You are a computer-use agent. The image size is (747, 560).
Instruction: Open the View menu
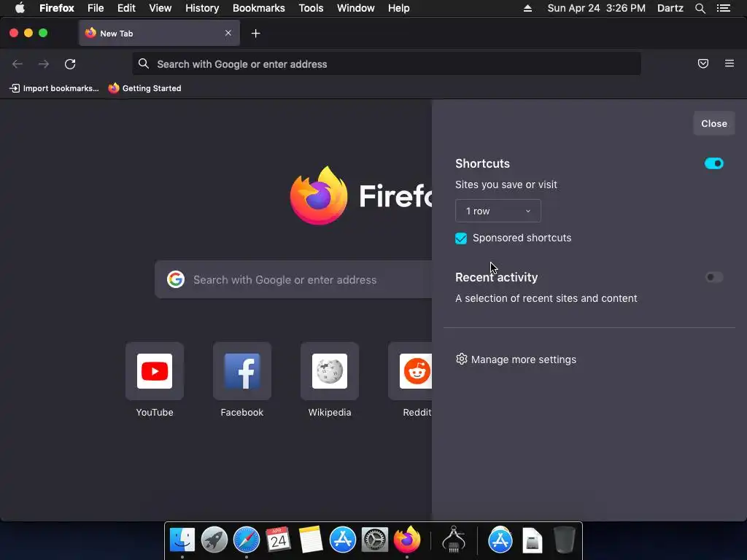tap(160, 8)
